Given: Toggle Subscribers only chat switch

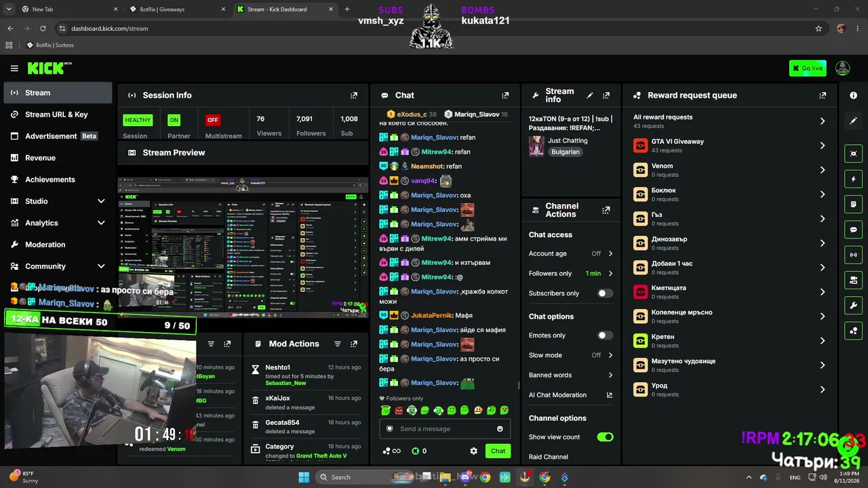Looking at the screenshot, I should [x=605, y=293].
